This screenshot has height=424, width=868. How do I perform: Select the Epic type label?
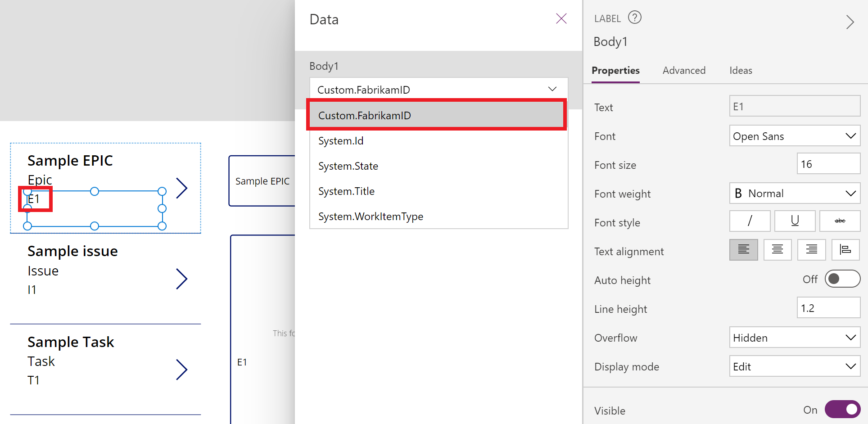[x=40, y=180]
